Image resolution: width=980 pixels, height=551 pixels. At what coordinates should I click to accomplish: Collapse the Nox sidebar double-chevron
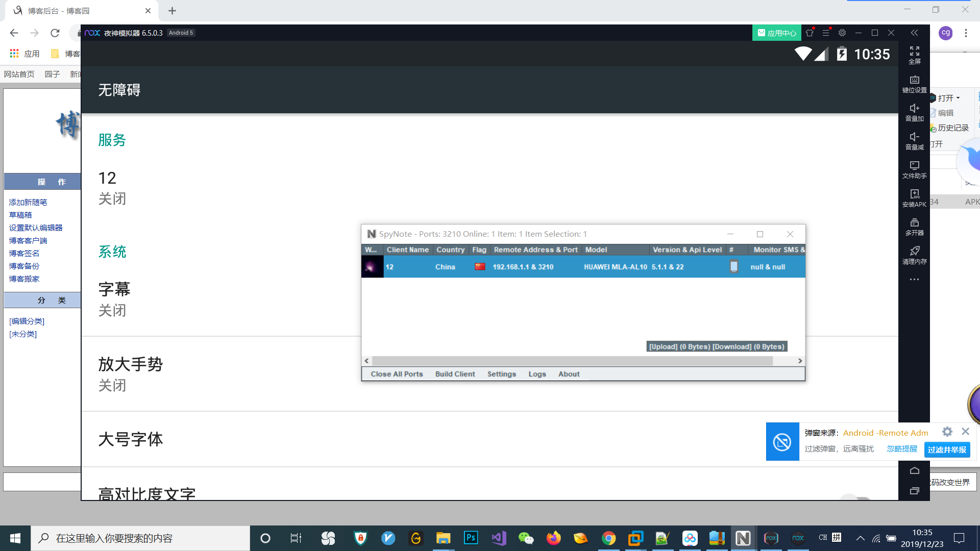pyautogui.click(x=914, y=33)
